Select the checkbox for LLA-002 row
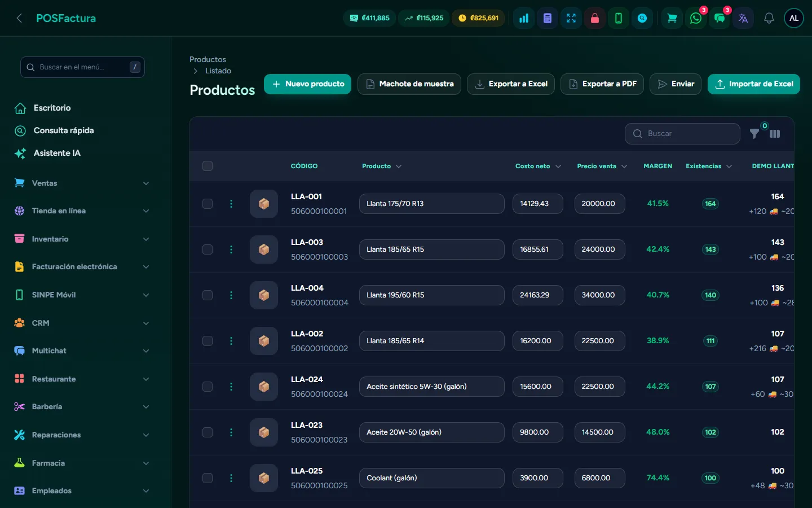Screen dimensions: 812x508 pos(208,341)
